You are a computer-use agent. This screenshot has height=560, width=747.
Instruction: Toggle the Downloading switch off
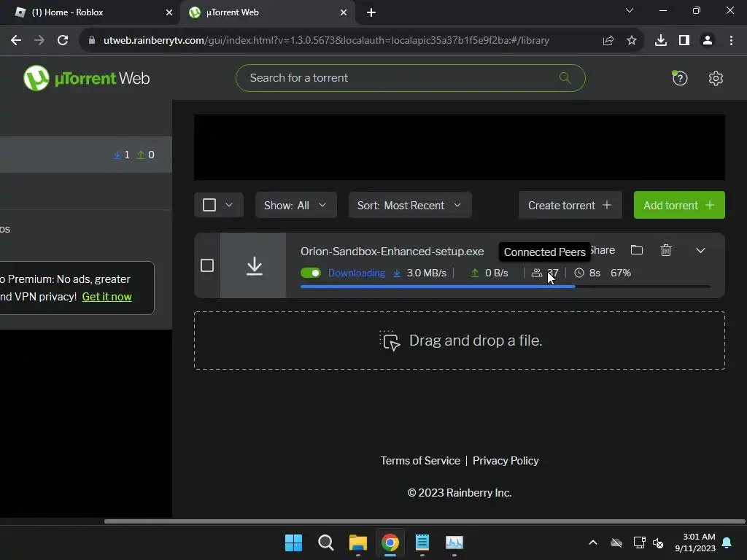pos(311,273)
